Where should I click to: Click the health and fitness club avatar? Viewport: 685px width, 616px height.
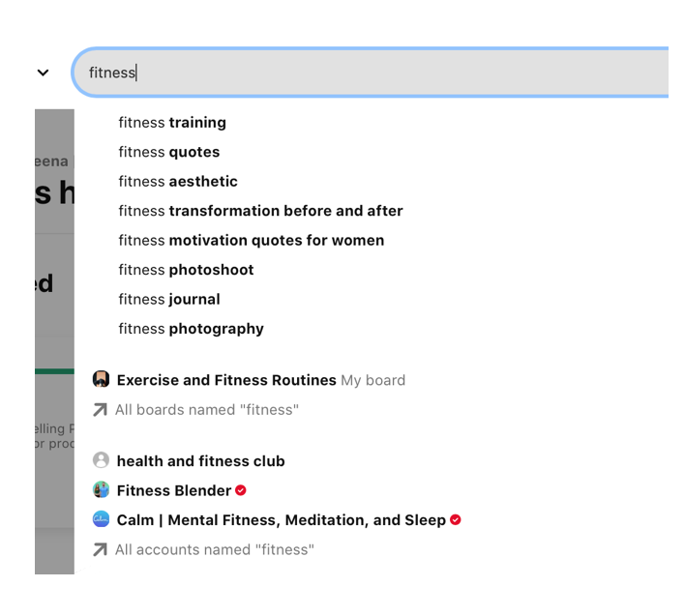pyautogui.click(x=101, y=460)
